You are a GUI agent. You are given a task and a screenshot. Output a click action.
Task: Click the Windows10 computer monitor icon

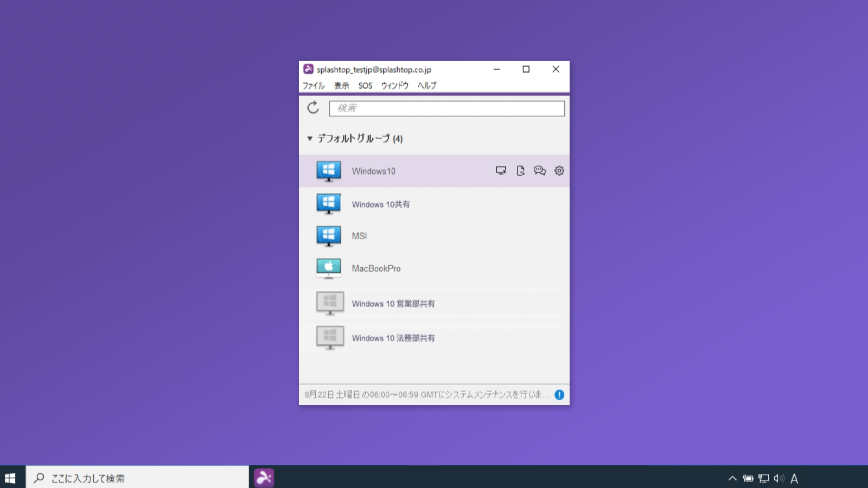point(329,171)
